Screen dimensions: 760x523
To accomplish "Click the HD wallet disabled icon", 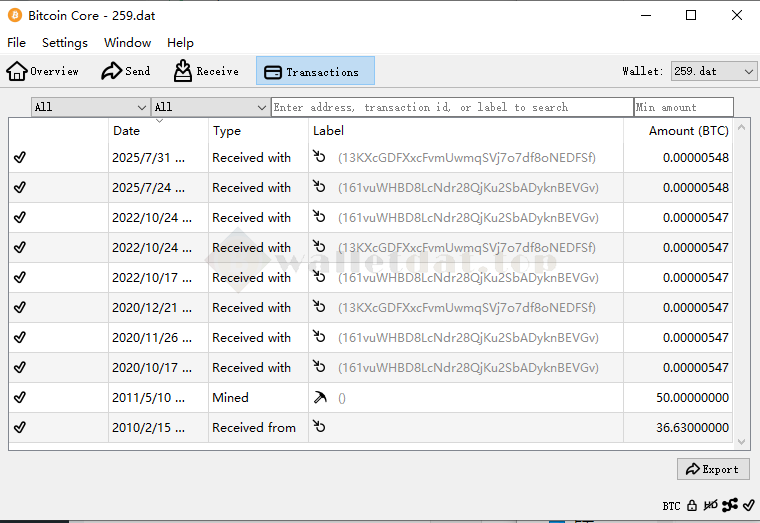I will pyautogui.click(x=711, y=505).
